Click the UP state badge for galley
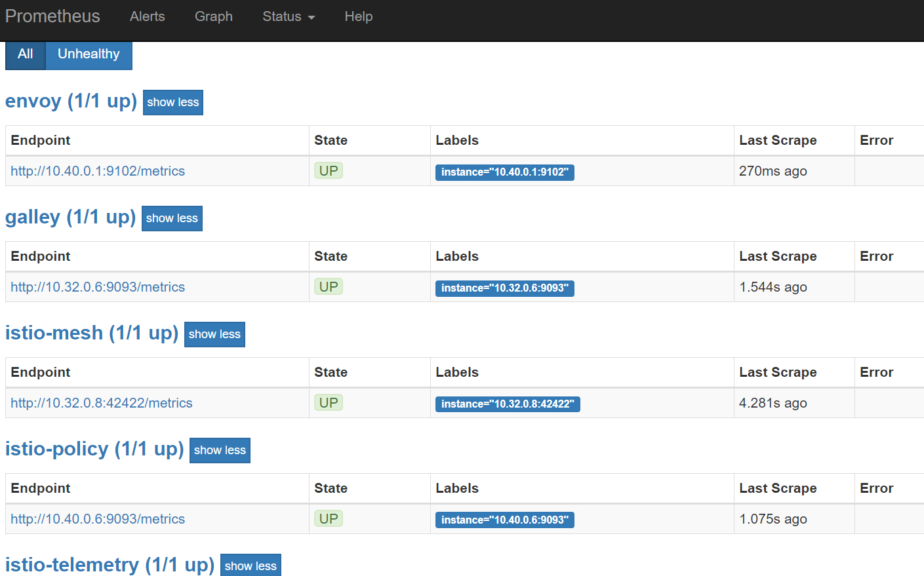 pyautogui.click(x=328, y=287)
